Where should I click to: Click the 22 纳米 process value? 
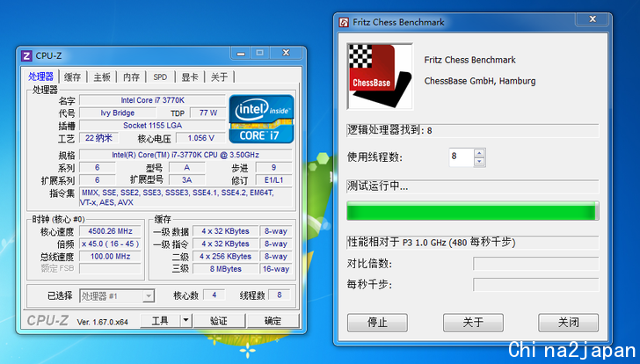pyautogui.click(x=98, y=138)
